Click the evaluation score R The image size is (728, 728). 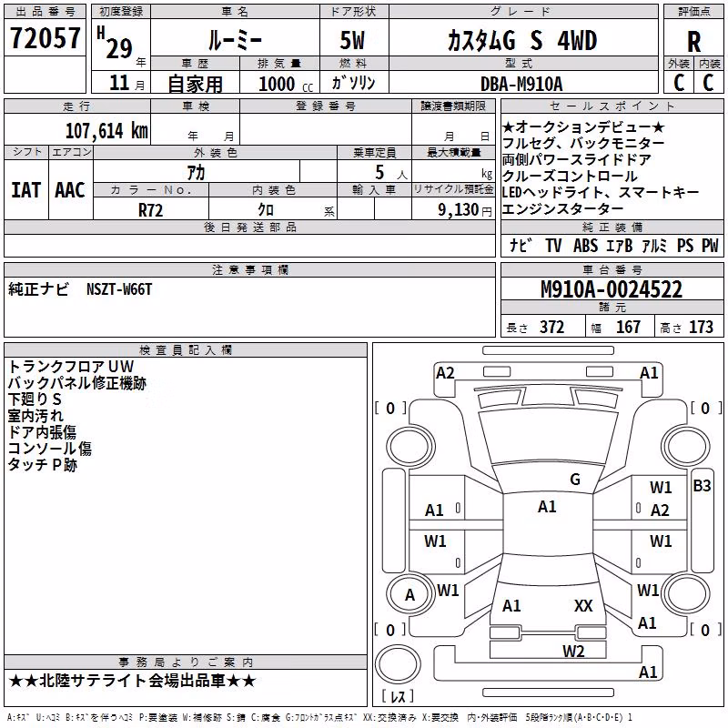(693, 42)
